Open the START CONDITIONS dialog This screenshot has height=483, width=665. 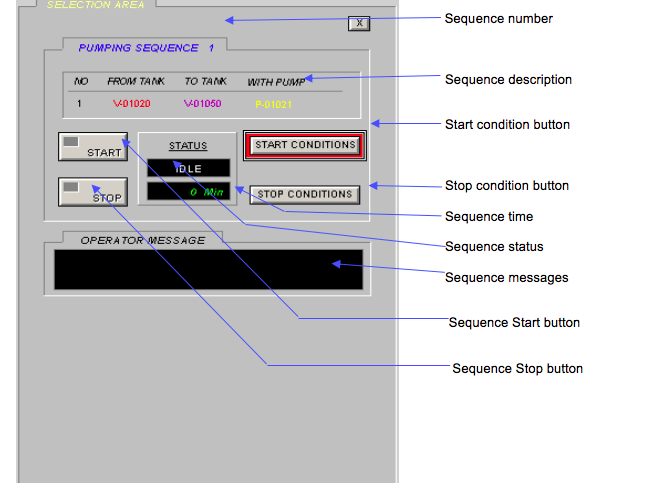(305, 145)
